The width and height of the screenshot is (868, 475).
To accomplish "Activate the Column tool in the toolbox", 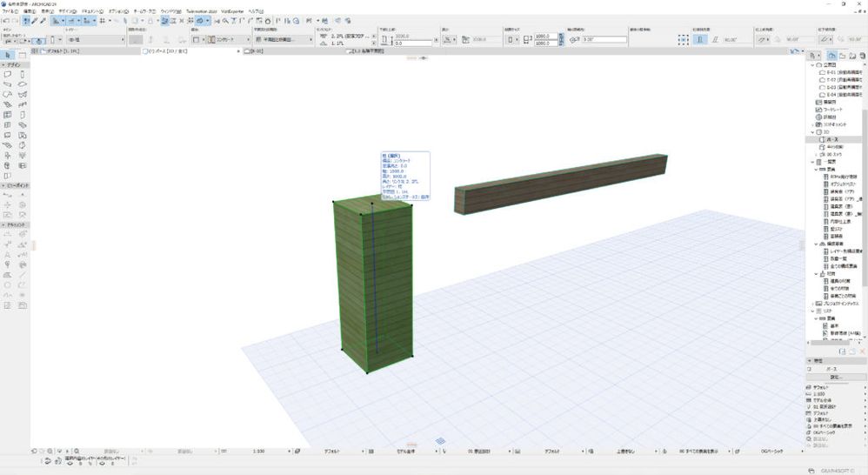I will 23,75.
